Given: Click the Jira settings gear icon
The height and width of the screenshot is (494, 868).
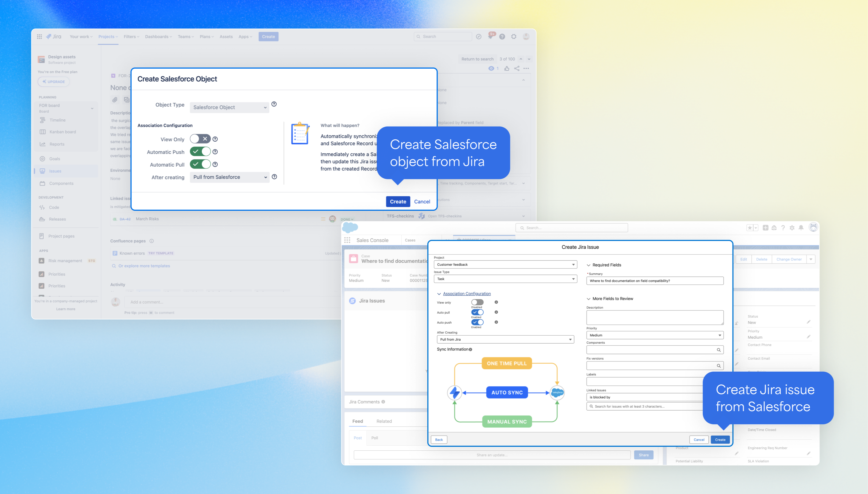Looking at the screenshot, I should 514,37.
